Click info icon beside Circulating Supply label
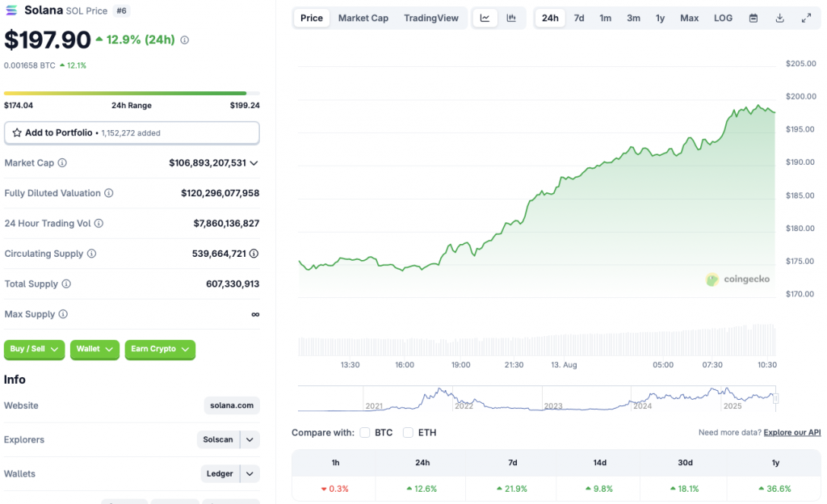This screenshot has height=504, width=827. pyautogui.click(x=92, y=254)
